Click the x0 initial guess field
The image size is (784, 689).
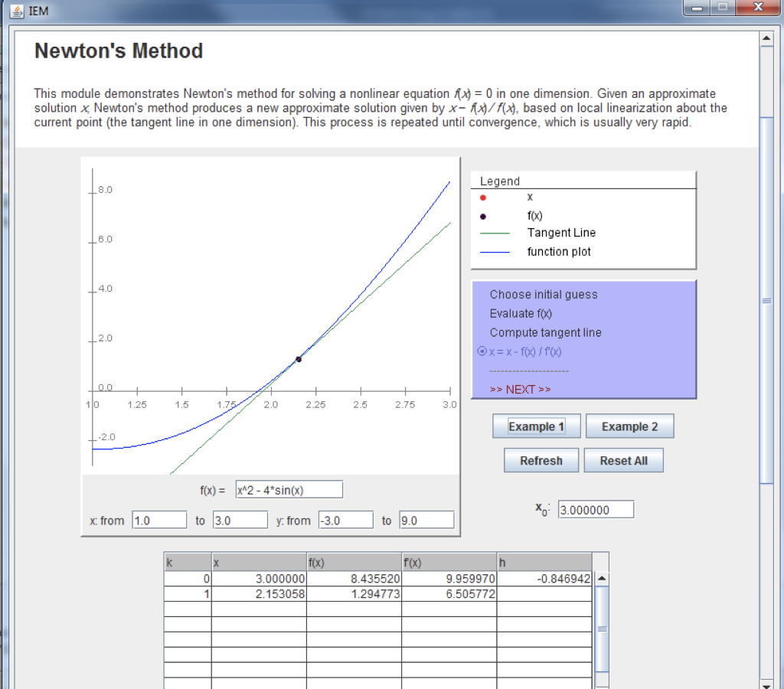click(596, 509)
